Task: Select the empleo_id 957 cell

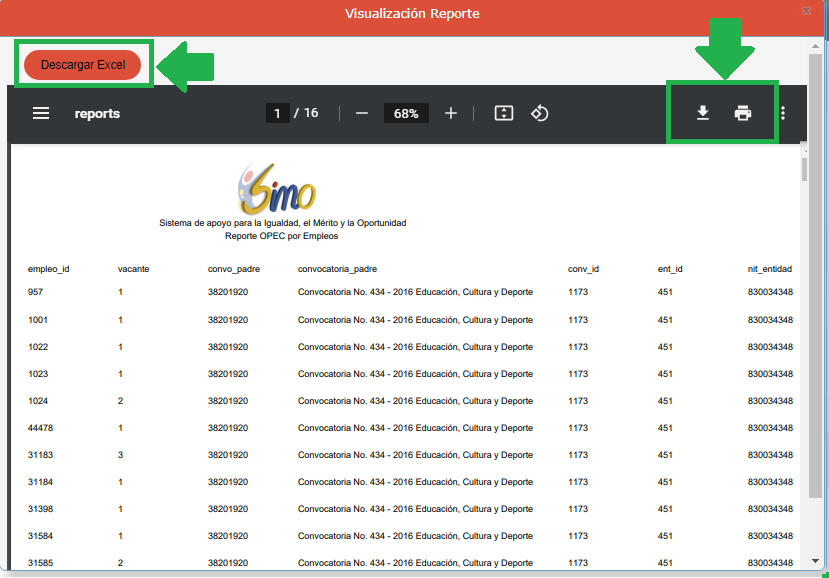Action: coord(36,292)
